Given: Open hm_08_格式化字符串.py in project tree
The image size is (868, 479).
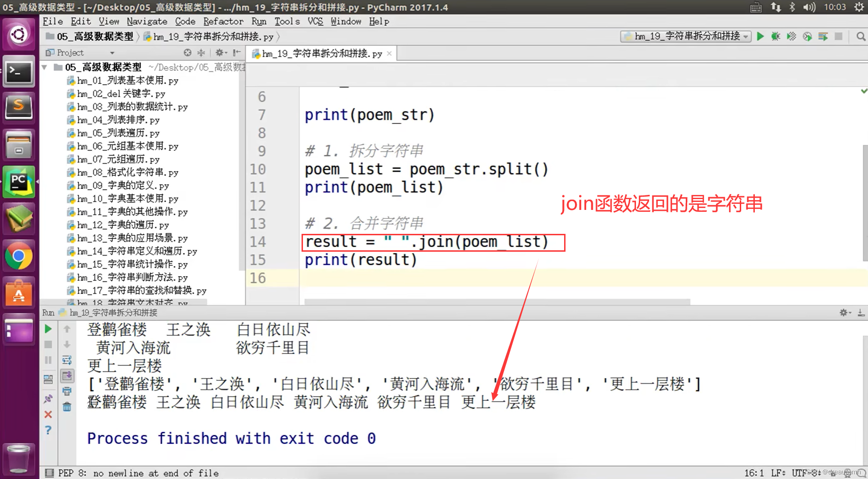Looking at the screenshot, I should pos(123,173).
